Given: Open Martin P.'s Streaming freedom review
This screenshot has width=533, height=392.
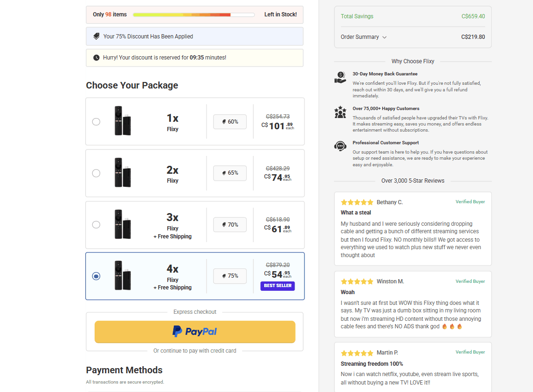Looking at the screenshot, I should click(x=371, y=364).
